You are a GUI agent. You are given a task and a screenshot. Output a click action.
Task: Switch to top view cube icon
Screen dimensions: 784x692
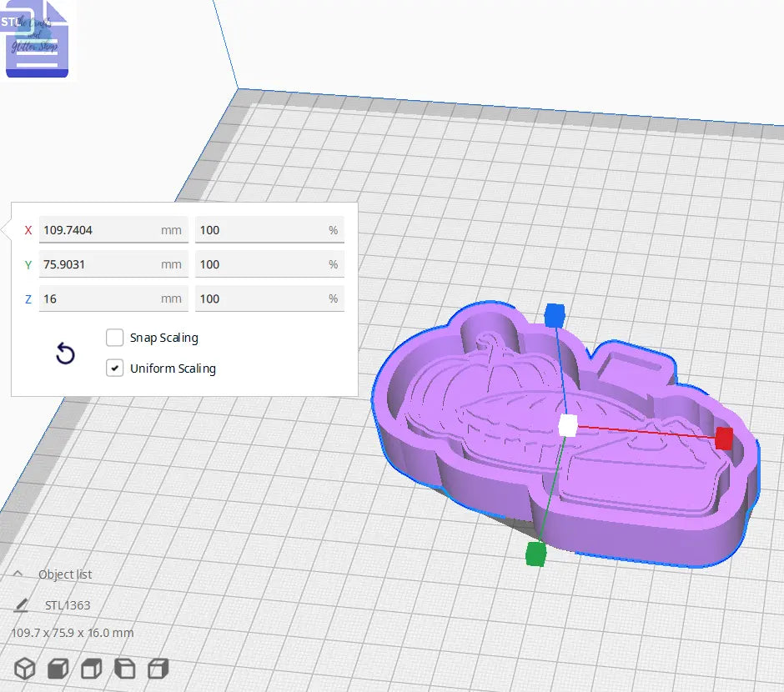click(x=91, y=668)
